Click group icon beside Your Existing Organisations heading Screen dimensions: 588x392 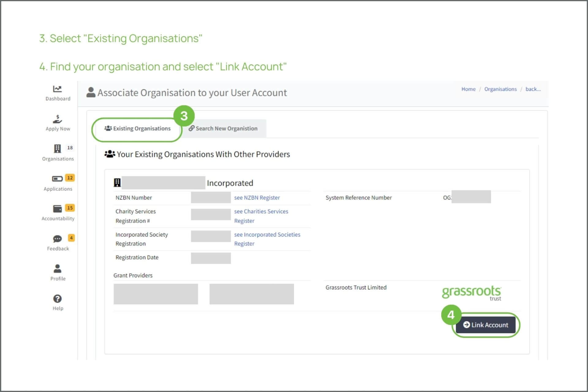point(110,154)
